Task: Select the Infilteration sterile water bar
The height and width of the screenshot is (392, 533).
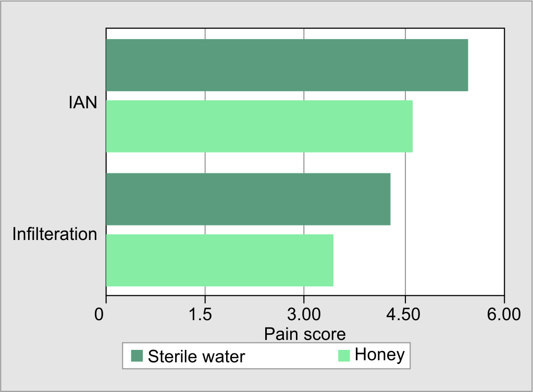Action: pos(248,199)
